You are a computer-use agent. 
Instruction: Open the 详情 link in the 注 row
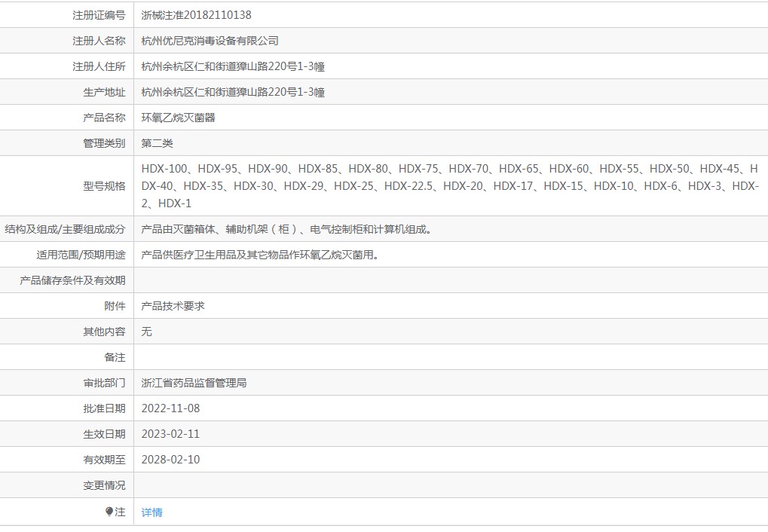(151, 512)
